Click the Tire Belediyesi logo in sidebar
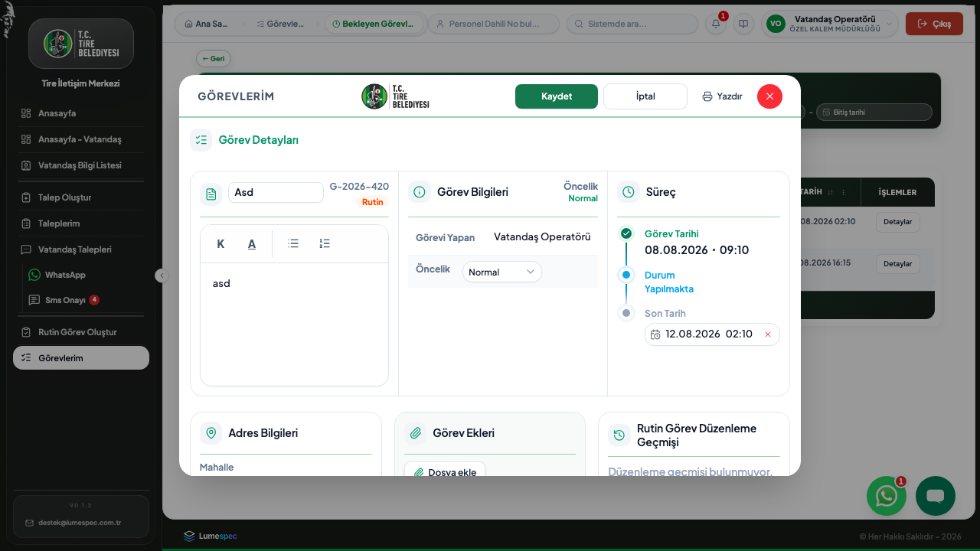The height and width of the screenshot is (551, 980). 81,44
